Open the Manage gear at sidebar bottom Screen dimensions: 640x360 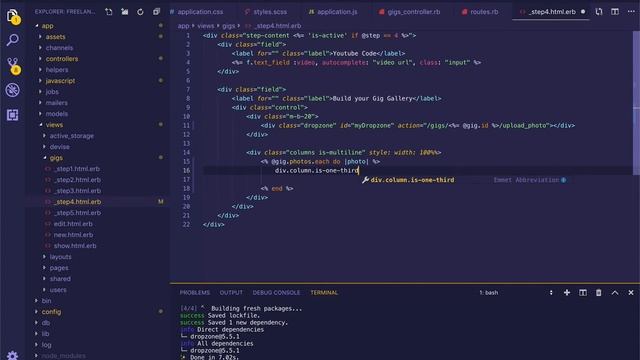[13, 355]
